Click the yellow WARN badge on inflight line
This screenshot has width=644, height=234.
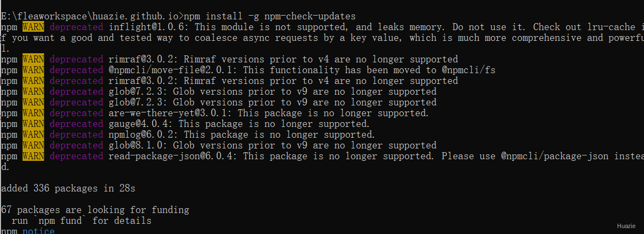click(x=33, y=27)
